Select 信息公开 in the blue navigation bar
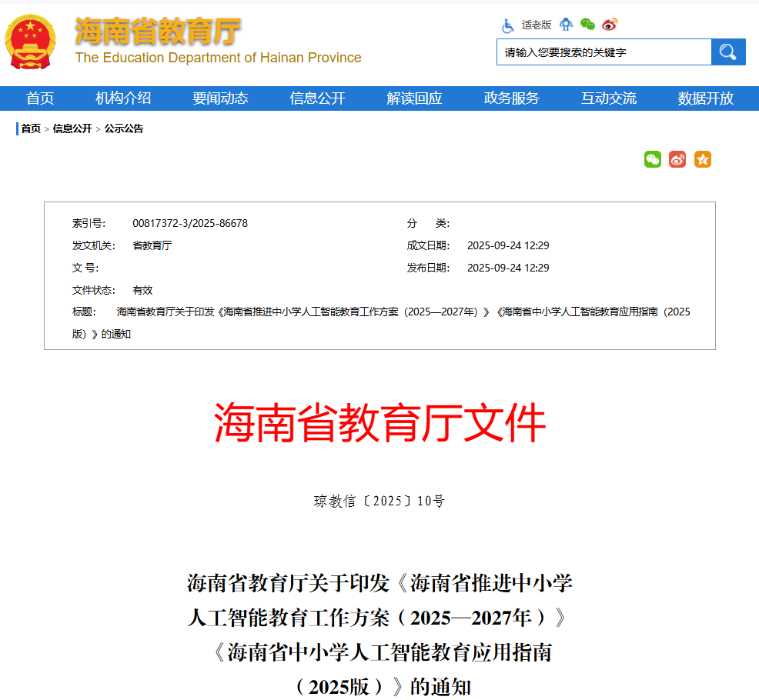The height and width of the screenshot is (700, 759). click(x=317, y=98)
